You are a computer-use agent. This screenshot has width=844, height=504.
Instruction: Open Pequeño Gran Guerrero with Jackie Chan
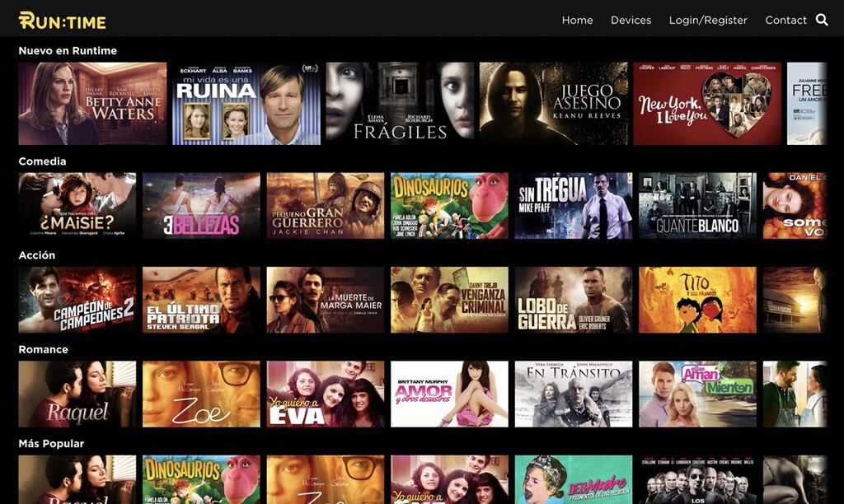pos(326,204)
